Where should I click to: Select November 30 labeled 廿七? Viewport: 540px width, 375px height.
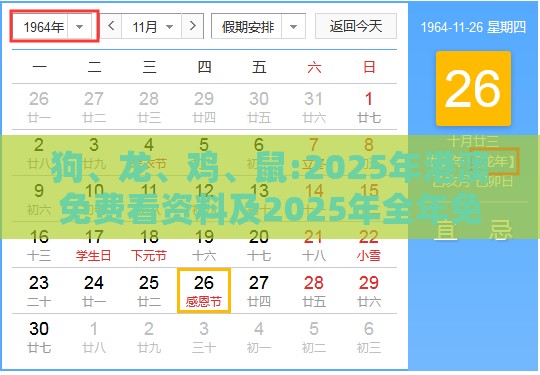tap(39, 337)
